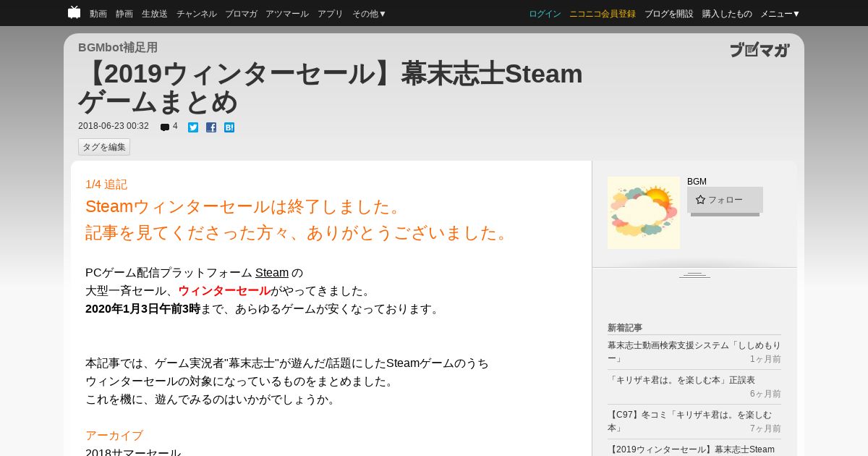Click 新着記事 section heading

tap(625, 328)
